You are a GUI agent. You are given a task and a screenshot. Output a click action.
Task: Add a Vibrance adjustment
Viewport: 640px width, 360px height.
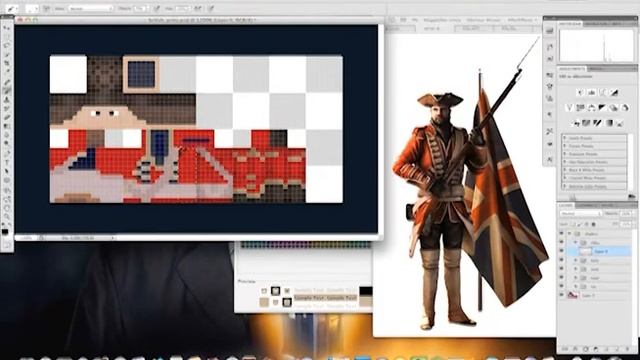(x=569, y=108)
